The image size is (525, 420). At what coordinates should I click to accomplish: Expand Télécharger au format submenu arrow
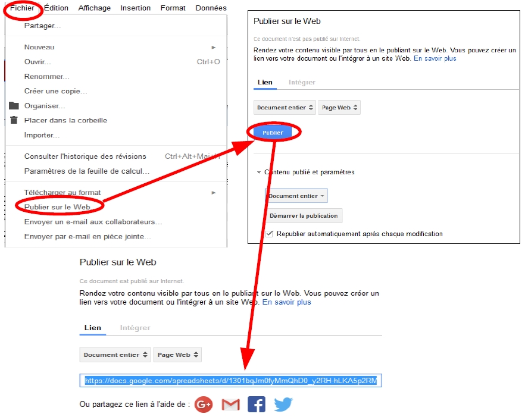pyautogui.click(x=214, y=192)
